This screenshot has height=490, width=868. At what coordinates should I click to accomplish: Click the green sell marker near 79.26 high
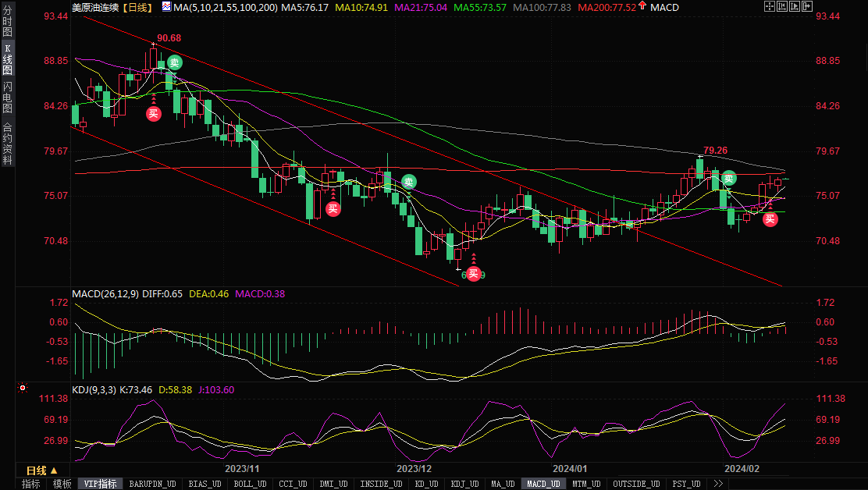tap(728, 178)
